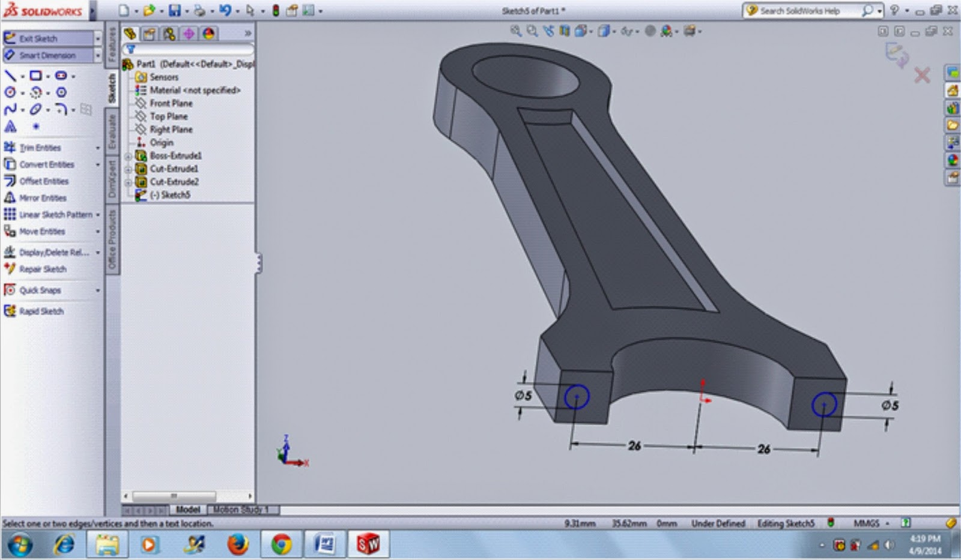Click the Search SolidWorks Help field

[799, 10]
